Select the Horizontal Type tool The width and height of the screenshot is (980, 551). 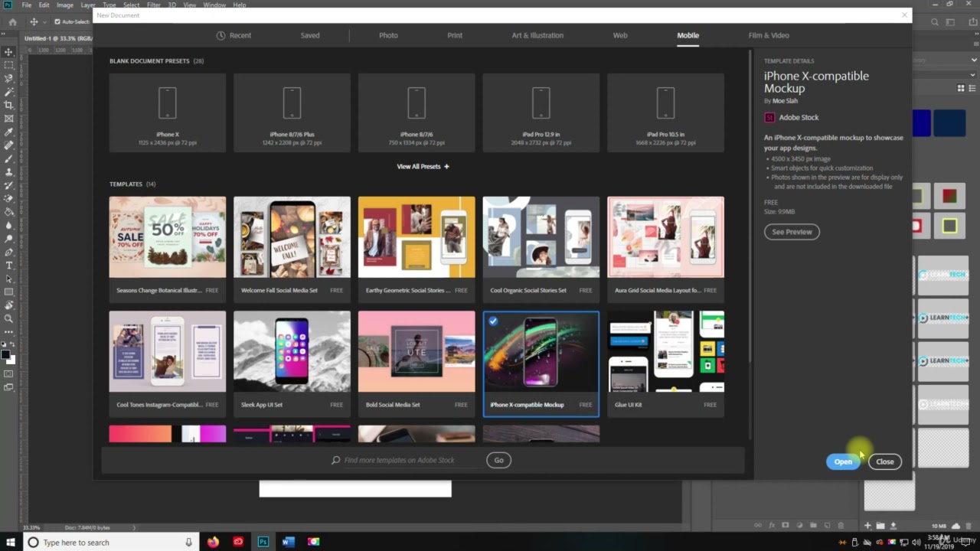pyautogui.click(x=9, y=266)
